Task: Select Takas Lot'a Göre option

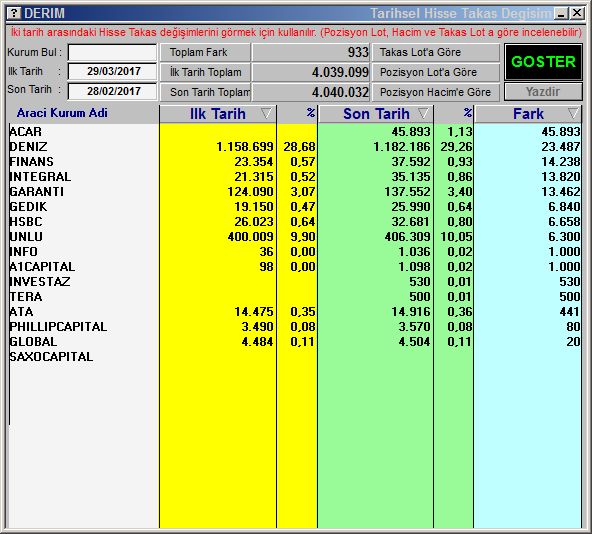Action: (436, 52)
